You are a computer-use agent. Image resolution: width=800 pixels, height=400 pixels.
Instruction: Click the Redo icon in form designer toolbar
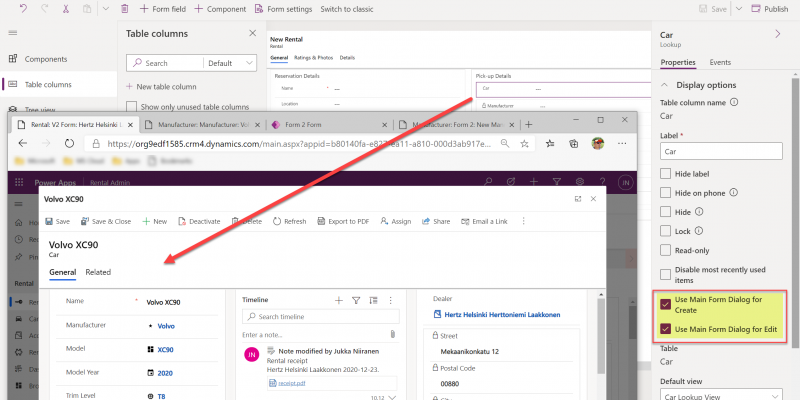click(x=44, y=9)
